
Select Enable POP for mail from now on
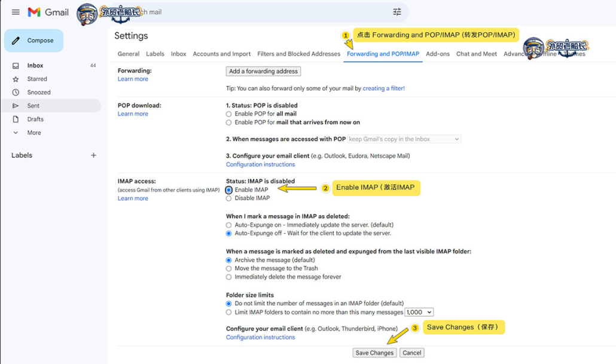point(228,123)
